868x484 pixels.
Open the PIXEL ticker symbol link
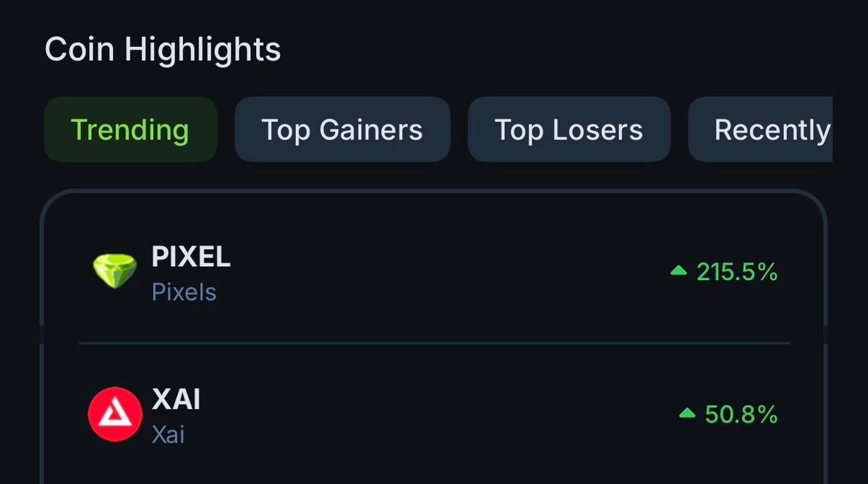point(191,257)
